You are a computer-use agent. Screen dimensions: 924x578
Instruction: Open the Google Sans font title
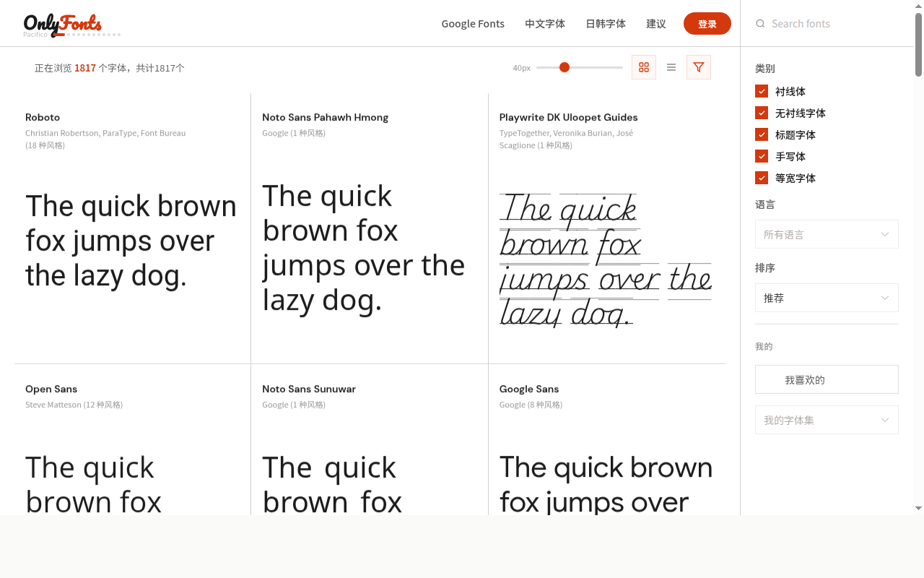click(x=529, y=389)
